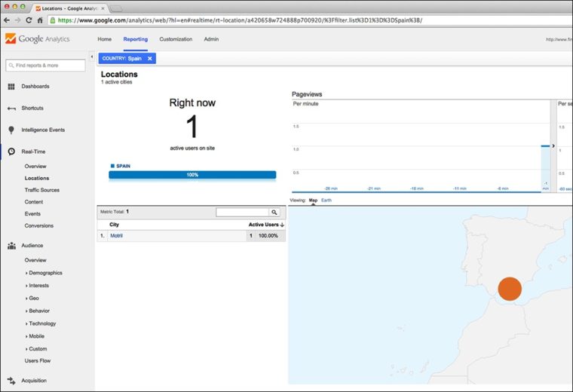Screen dimensions: 573x392
Task: Click the arrow between pageview charts
Action: [553, 145]
